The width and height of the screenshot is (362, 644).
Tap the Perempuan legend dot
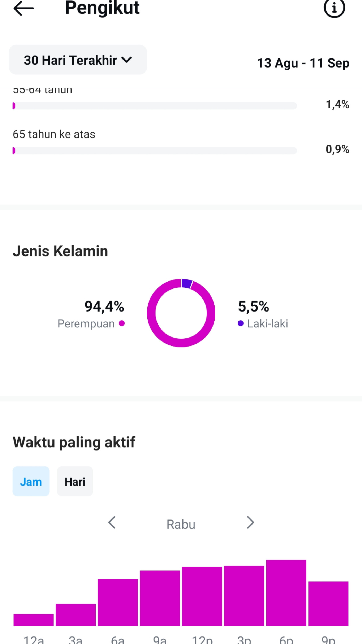pos(122,323)
